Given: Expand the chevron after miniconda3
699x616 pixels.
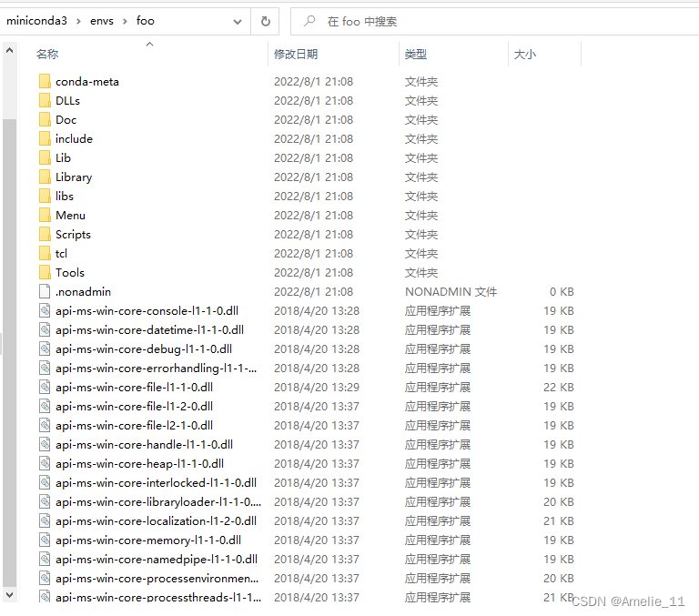Looking at the screenshot, I should (78, 22).
